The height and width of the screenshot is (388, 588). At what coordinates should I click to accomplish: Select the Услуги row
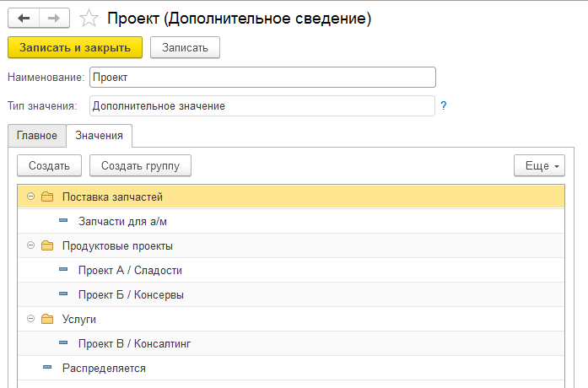click(291, 319)
